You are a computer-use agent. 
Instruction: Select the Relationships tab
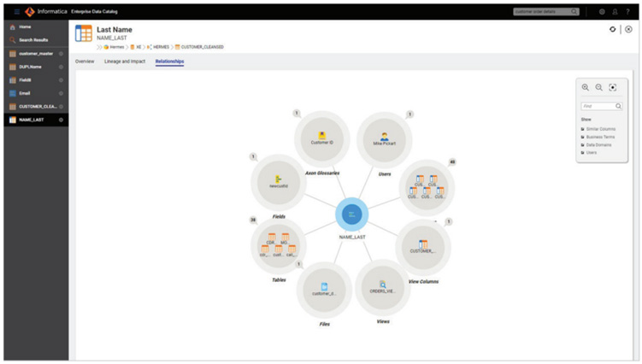169,62
